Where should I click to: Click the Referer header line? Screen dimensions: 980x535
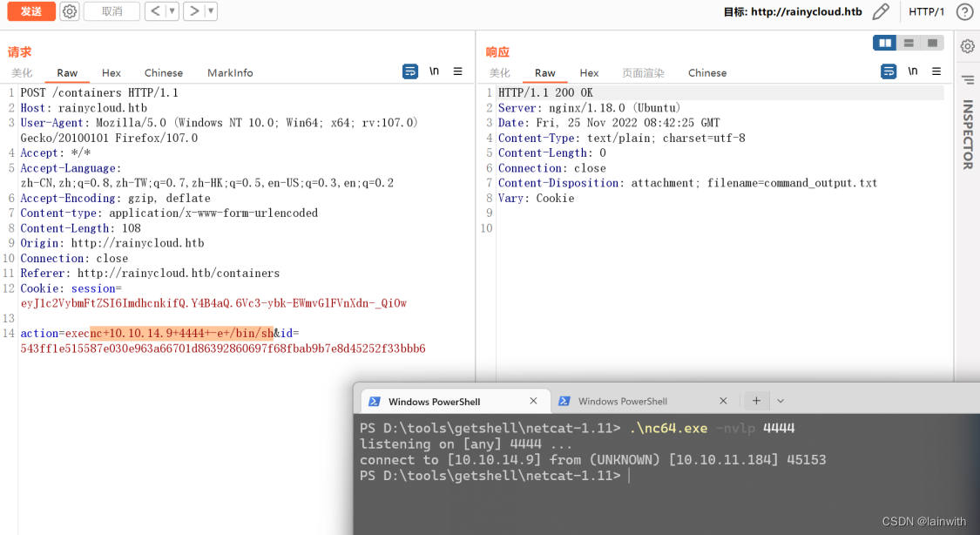click(x=150, y=273)
